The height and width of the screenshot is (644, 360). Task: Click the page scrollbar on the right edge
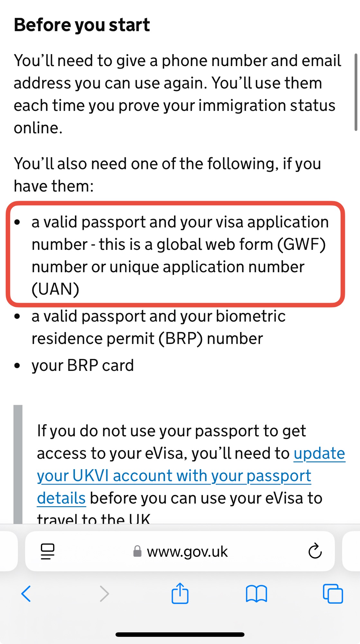[x=356, y=92]
